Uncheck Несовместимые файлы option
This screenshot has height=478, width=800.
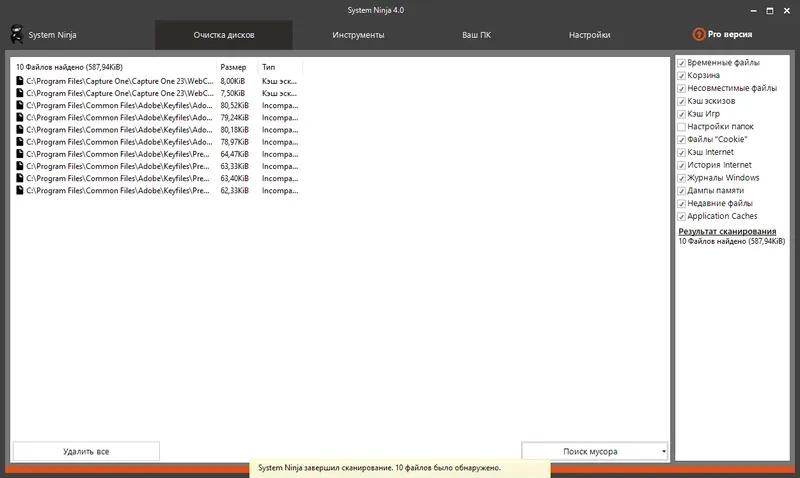(681, 88)
